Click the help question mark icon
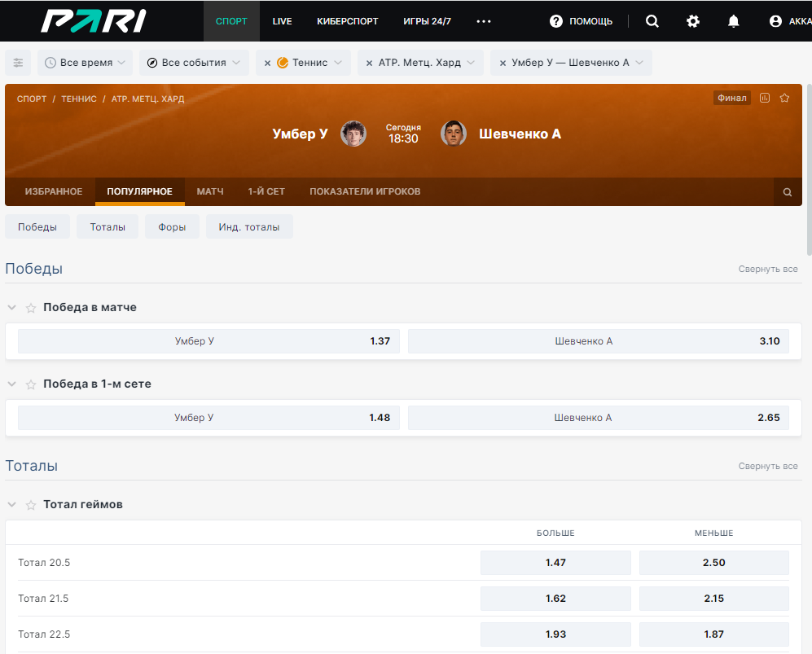 (556, 21)
